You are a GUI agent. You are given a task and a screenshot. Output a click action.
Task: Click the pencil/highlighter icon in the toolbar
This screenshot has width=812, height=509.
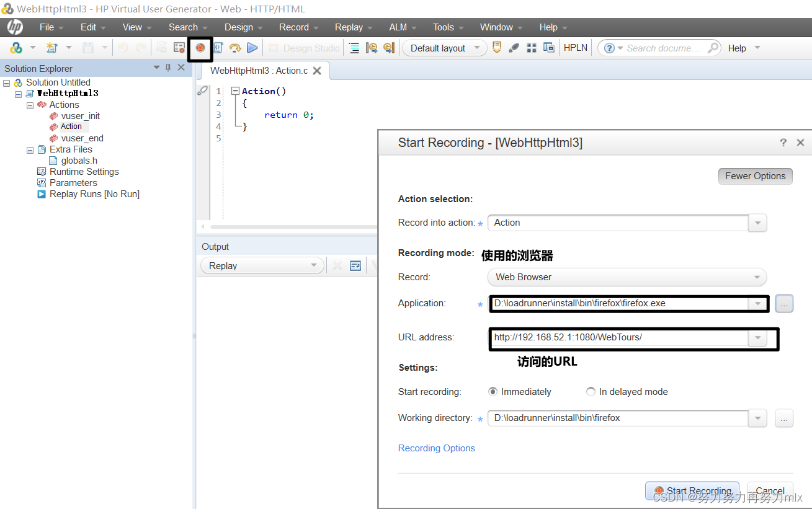coord(514,48)
